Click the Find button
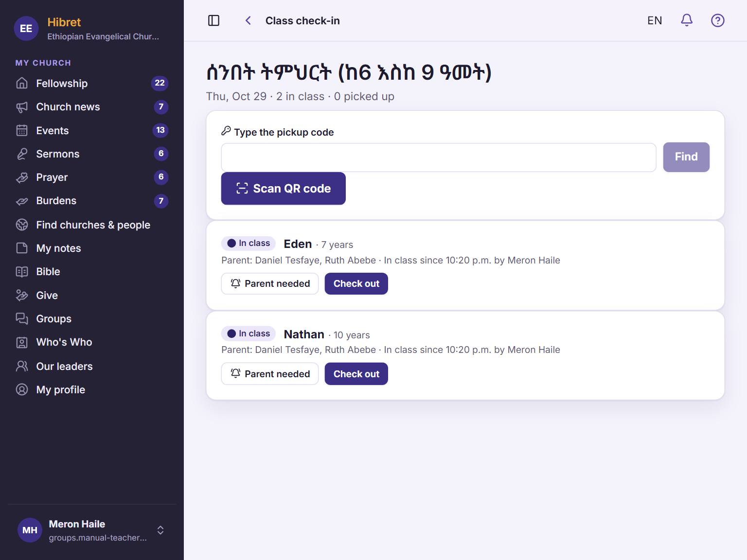This screenshot has width=747, height=560. coord(686,157)
